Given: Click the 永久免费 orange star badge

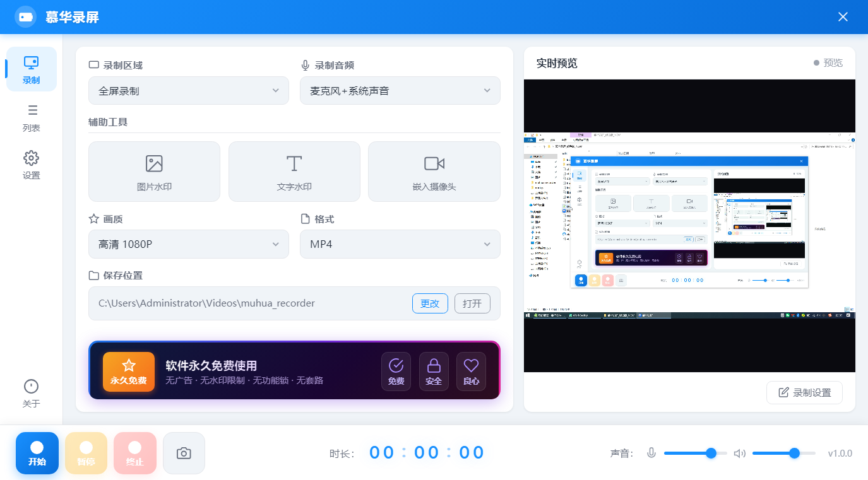Looking at the screenshot, I should coord(129,372).
